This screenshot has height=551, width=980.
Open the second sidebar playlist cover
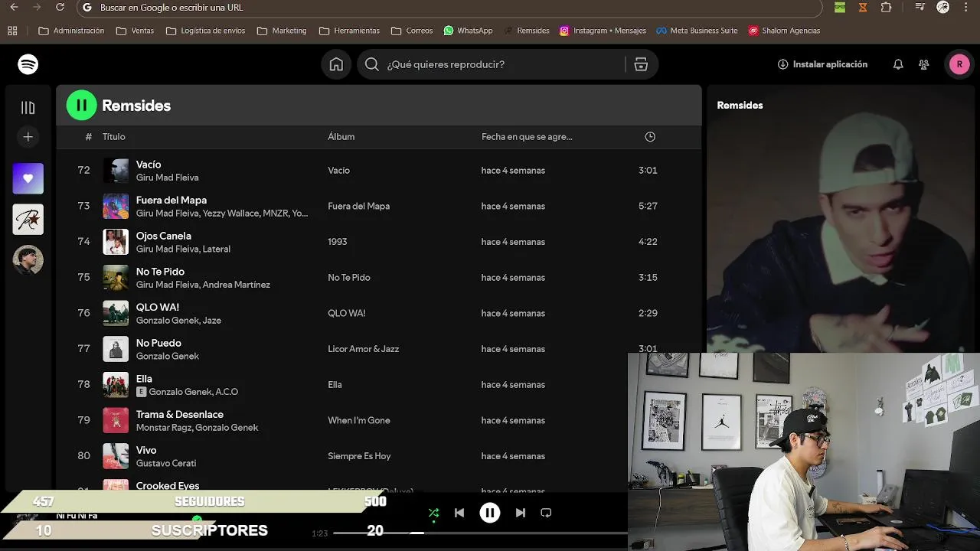point(28,220)
